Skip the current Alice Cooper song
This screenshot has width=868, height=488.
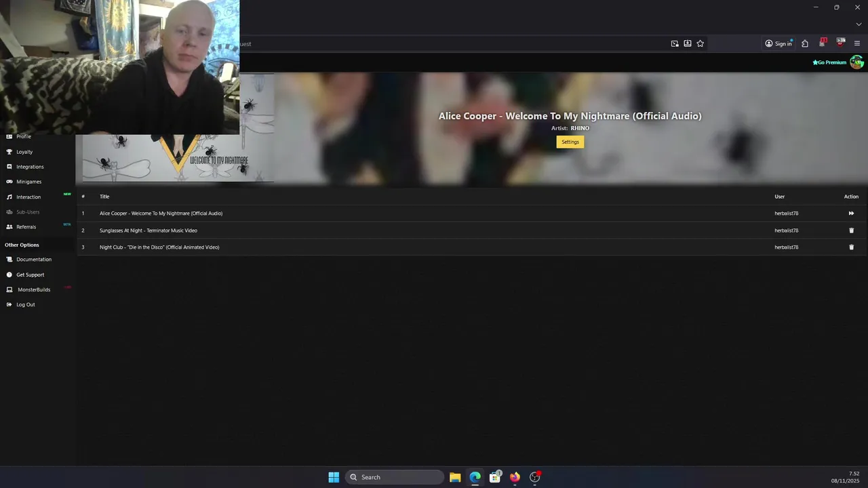coord(851,213)
